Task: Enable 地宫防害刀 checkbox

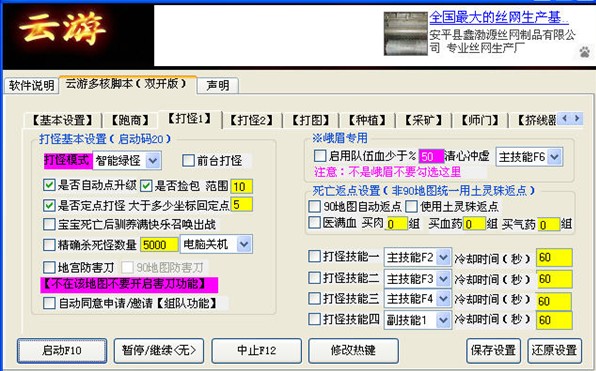Action: click(x=49, y=267)
